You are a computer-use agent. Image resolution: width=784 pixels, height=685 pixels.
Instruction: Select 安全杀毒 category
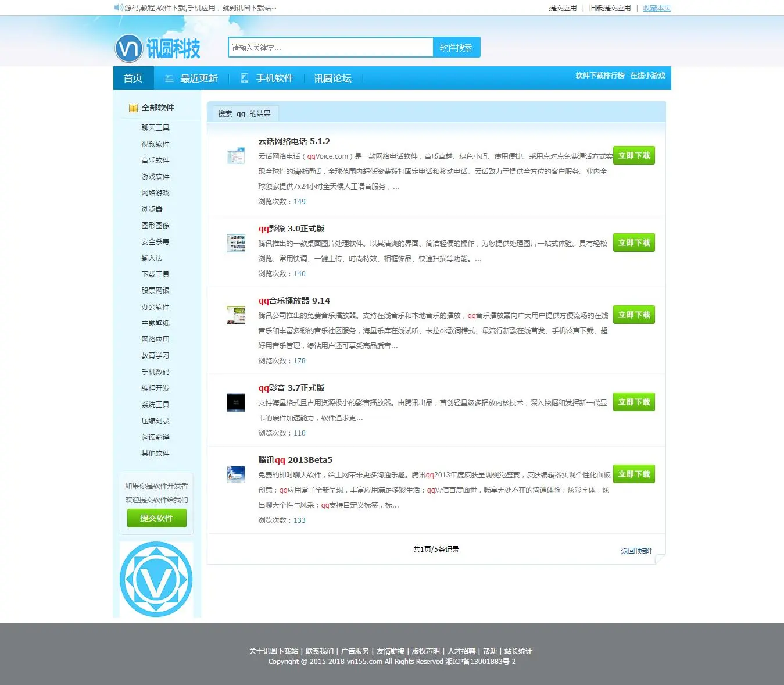(155, 241)
